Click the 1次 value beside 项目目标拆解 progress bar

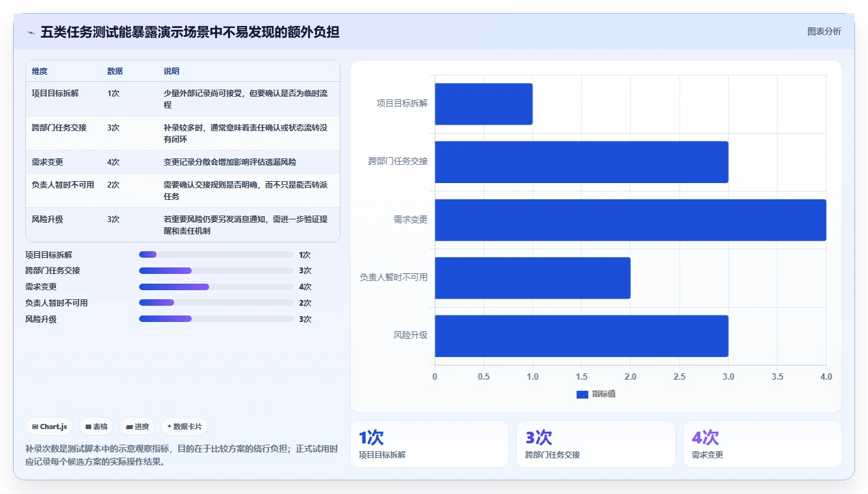(305, 254)
